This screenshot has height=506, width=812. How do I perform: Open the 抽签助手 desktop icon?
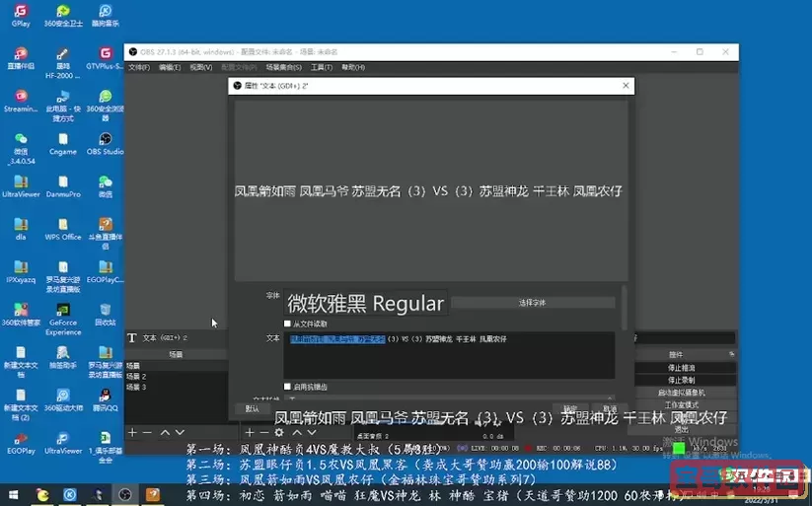[63, 357]
